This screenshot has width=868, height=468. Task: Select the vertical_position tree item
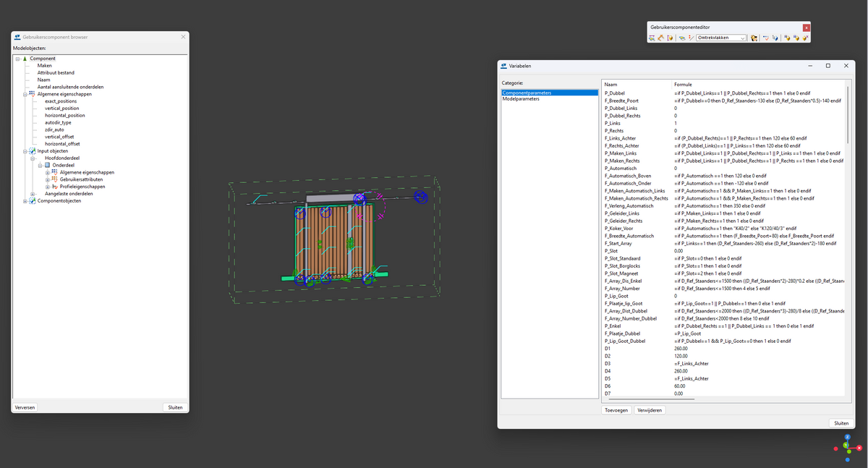coord(62,109)
